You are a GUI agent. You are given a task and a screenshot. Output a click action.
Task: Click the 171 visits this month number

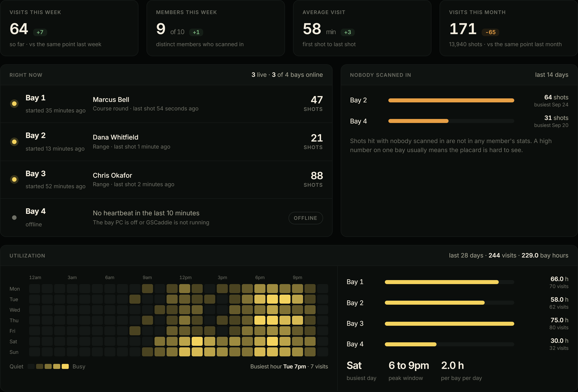(x=463, y=29)
